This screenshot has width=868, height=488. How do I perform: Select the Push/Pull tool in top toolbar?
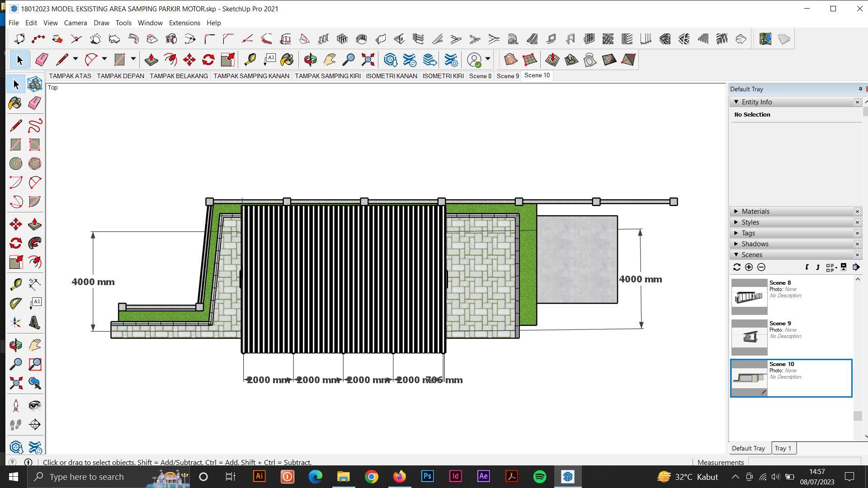(x=151, y=60)
